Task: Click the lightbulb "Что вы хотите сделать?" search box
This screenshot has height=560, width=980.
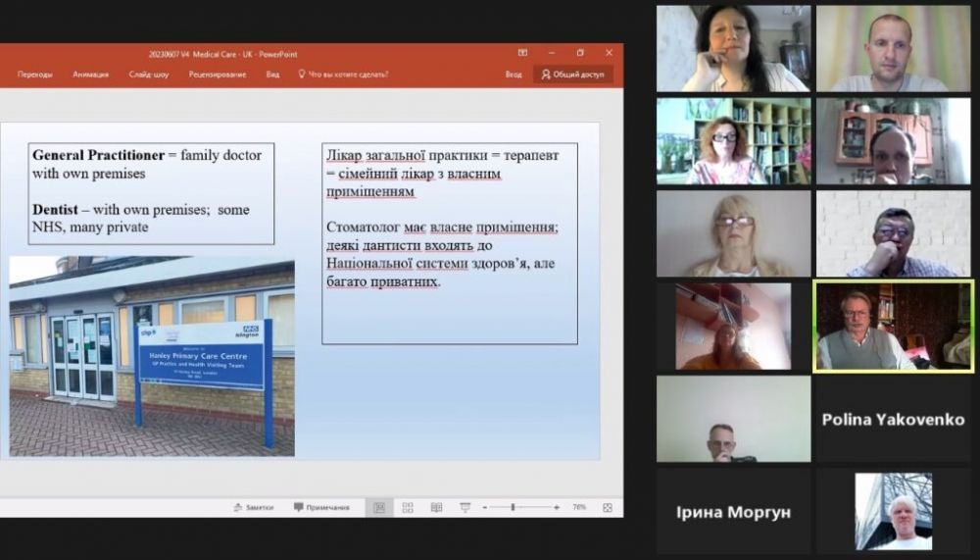Action: [x=343, y=75]
